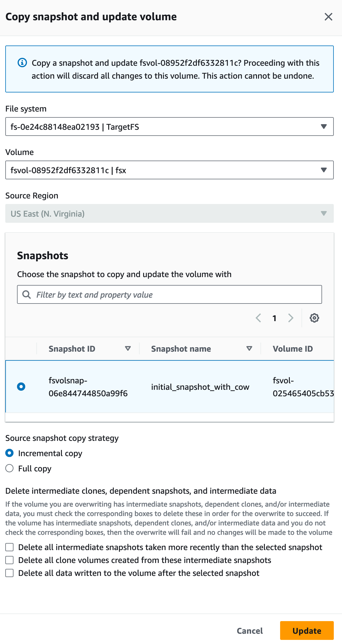
Task: Open the File system dropdown
Action: 170,127
